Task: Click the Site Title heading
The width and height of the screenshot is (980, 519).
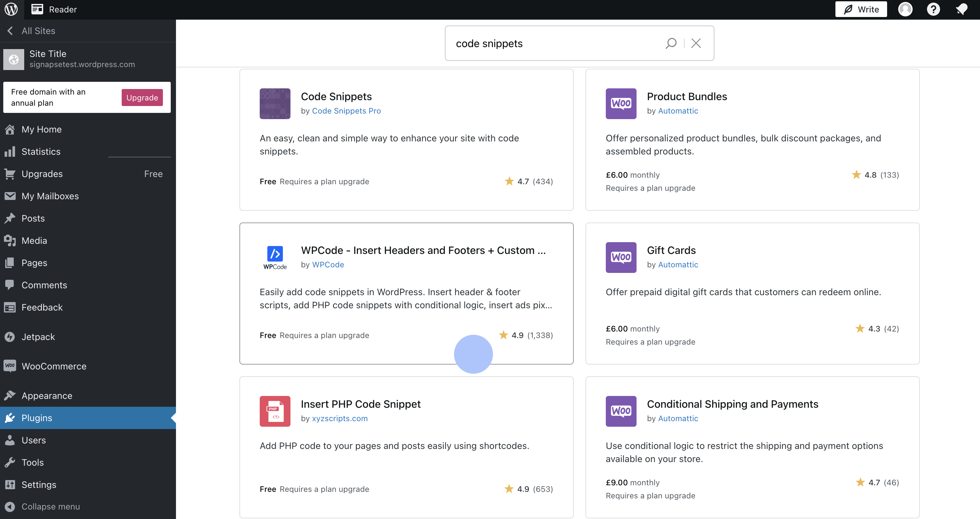Action: pos(48,54)
